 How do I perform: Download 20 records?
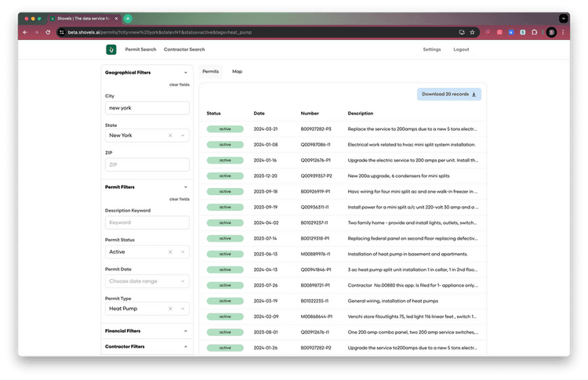[449, 94]
